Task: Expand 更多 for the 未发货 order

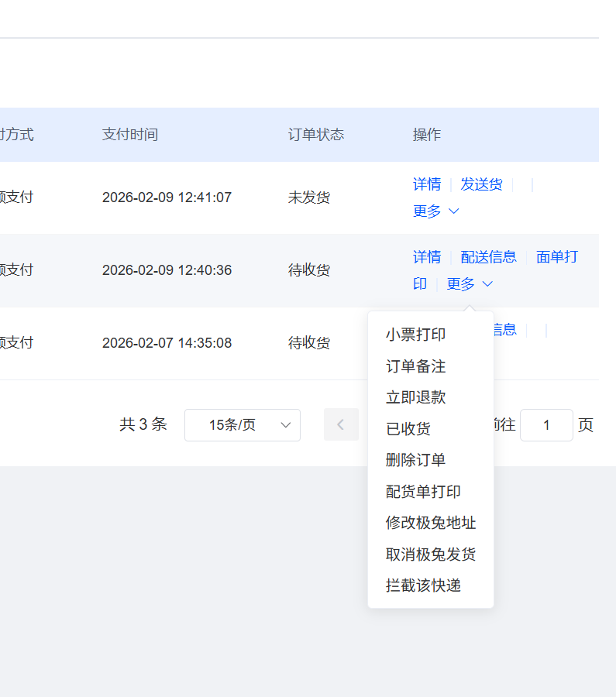Action: [436, 211]
